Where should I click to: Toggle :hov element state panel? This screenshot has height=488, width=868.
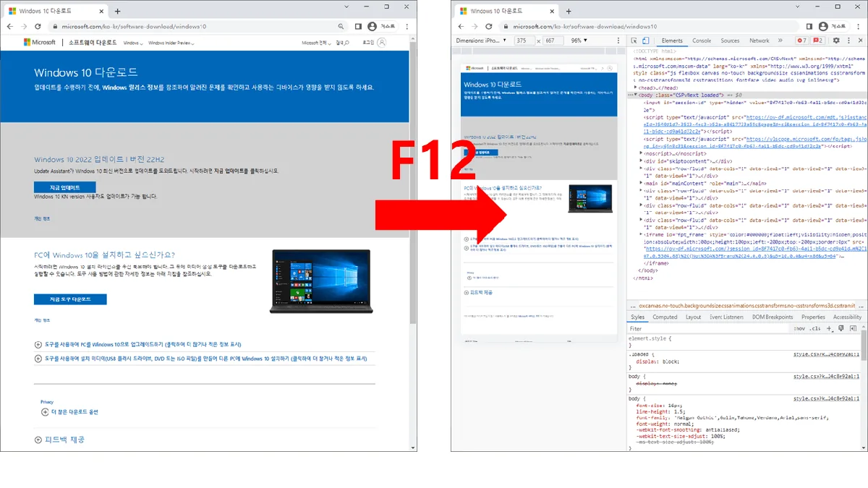[x=799, y=328]
